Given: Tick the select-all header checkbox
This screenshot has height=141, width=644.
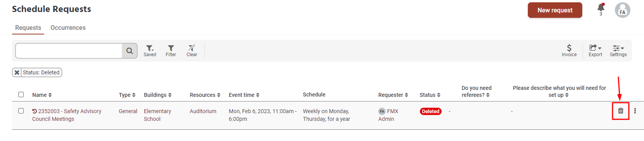Looking at the screenshot, I should [21, 95].
